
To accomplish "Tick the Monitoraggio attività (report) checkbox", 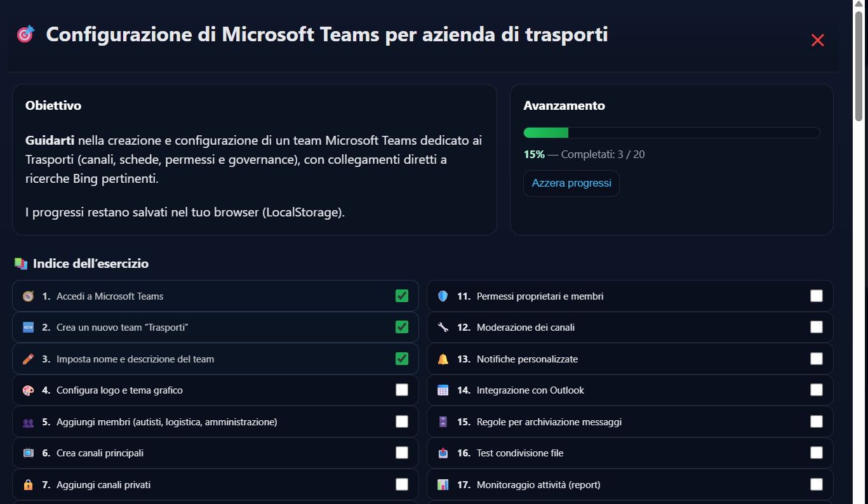I will (817, 484).
